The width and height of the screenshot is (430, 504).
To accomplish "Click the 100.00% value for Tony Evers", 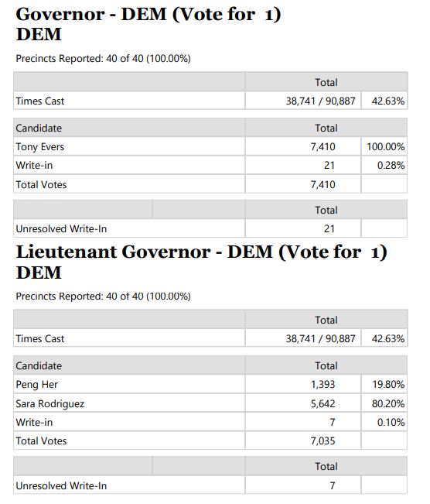I will (x=385, y=146).
